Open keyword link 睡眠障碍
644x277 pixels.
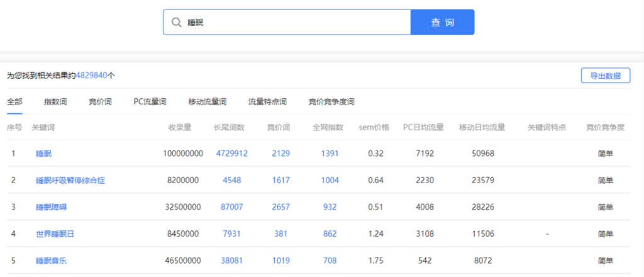pyautogui.click(x=51, y=207)
